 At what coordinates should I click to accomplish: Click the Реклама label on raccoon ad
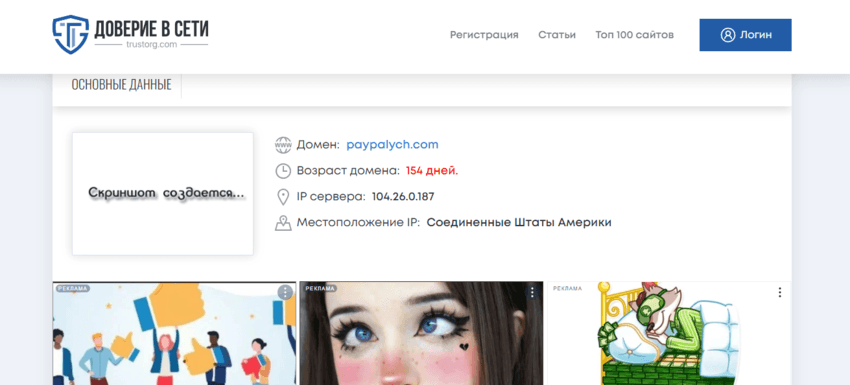(x=567, y=288)
